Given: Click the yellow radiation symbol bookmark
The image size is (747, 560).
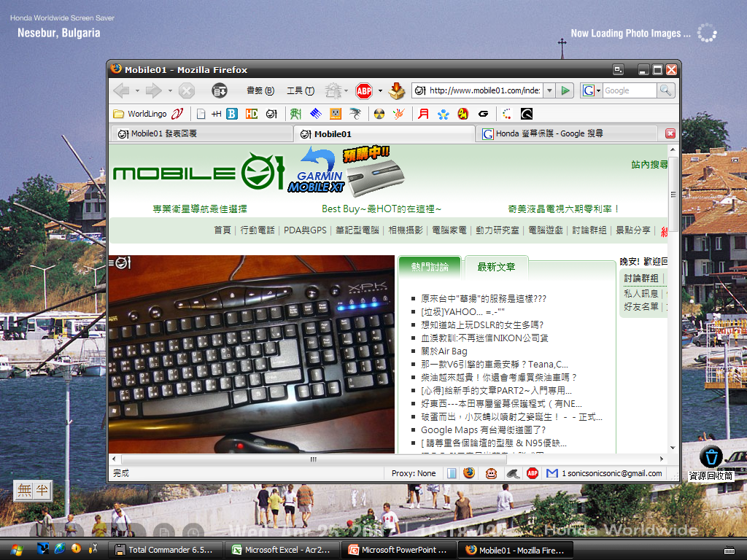Looking at the screenshot, I should pyautogui.click(x=379, y=114).
